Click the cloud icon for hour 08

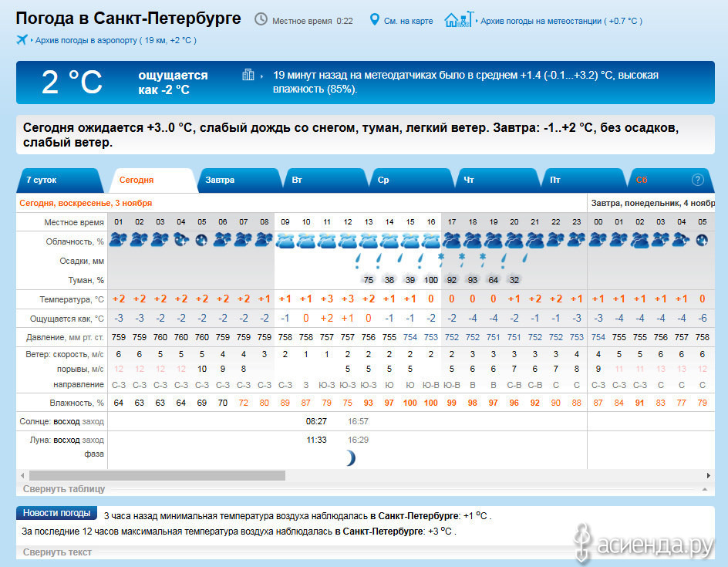[265, 240]
